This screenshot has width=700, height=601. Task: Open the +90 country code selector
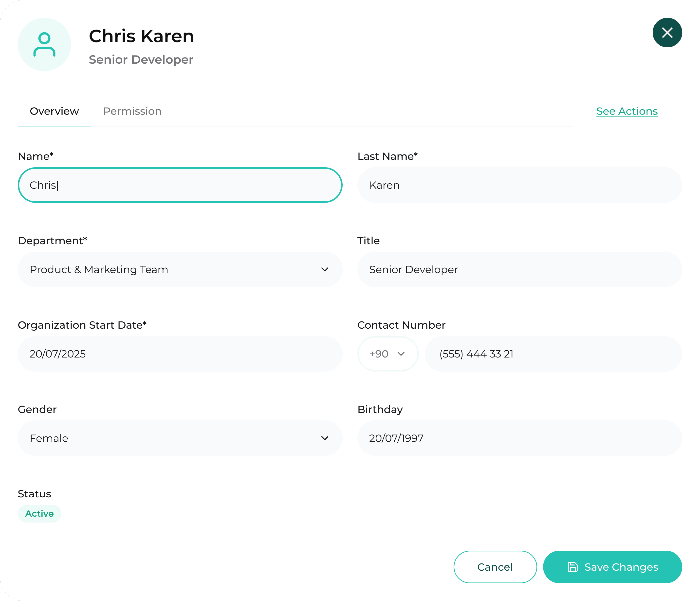tap(387, 354)
